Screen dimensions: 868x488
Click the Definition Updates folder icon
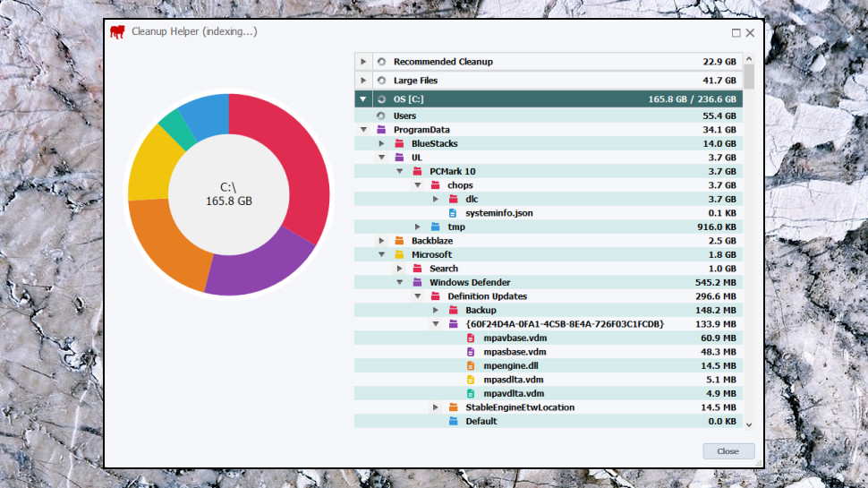(x=436, y=295)
